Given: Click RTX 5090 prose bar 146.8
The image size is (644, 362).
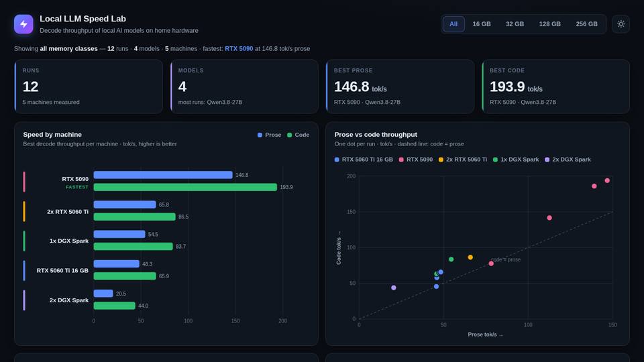Looking at the screenshot, I should [163, 175].
